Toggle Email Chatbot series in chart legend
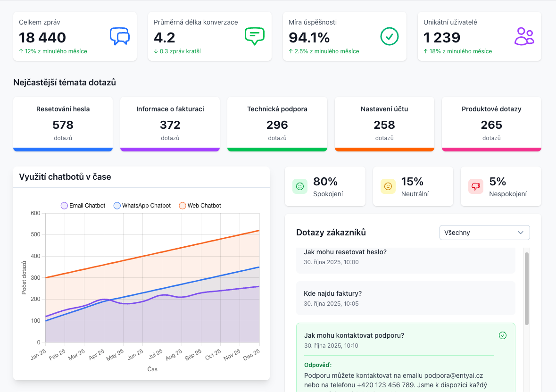The image size is (556, 392). click(x=83, y=206)
